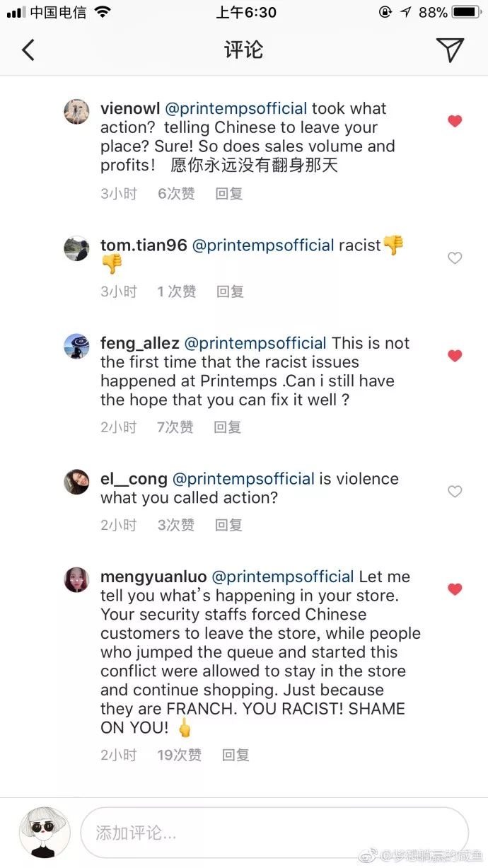
Task: View feng_allez's profile avatar
Action: tap(76, 346)
